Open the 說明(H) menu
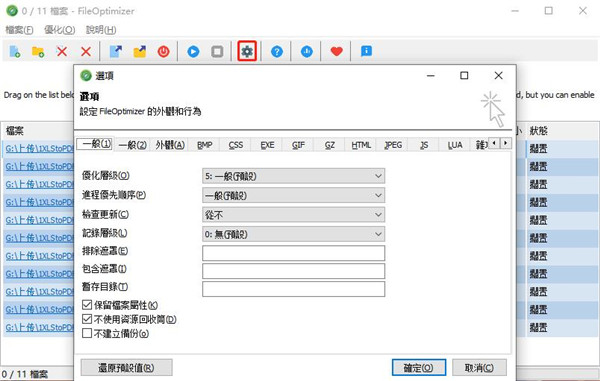The height and width of the screenshot is (381, 600). [x=101, y=30]
